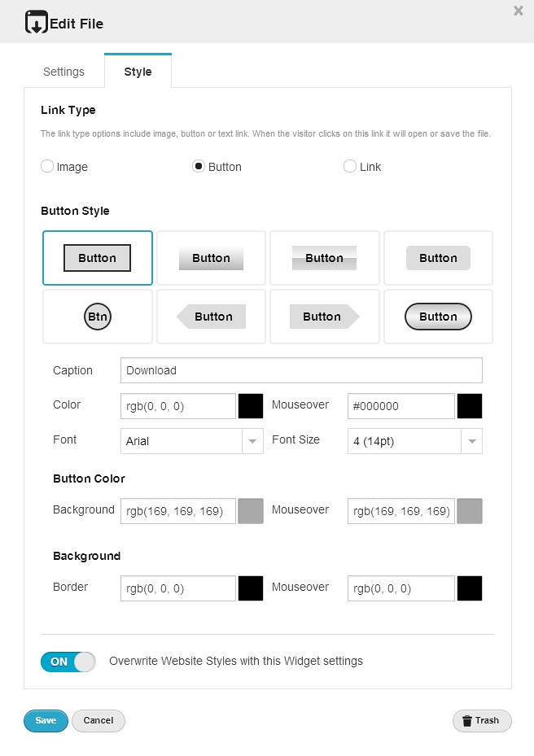Choose the round Btn button style
The image size is (534, 756).
97,317
